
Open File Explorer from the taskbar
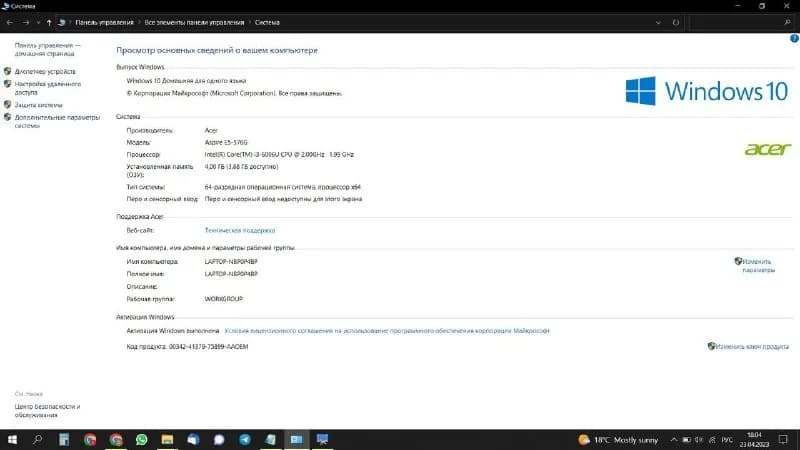167,440
